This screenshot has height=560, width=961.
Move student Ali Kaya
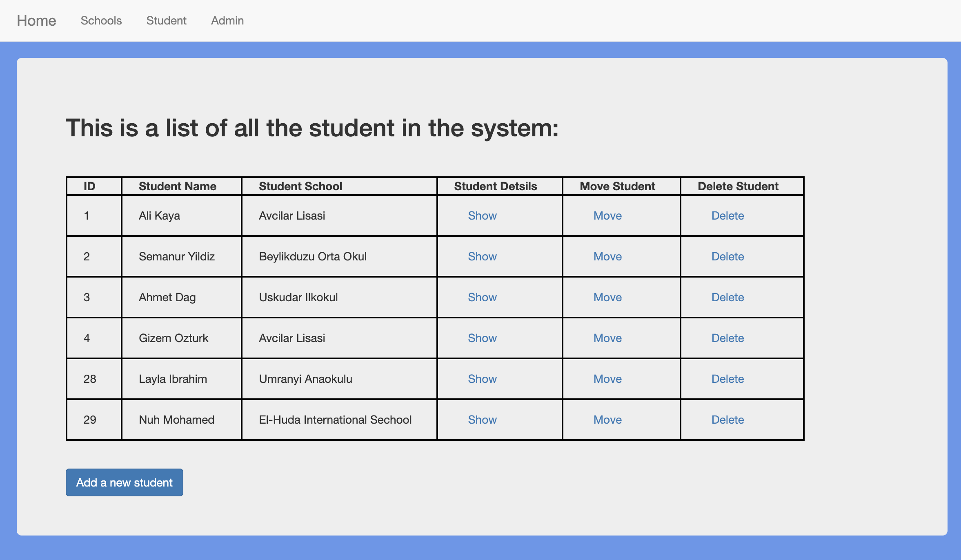(607, 216)
